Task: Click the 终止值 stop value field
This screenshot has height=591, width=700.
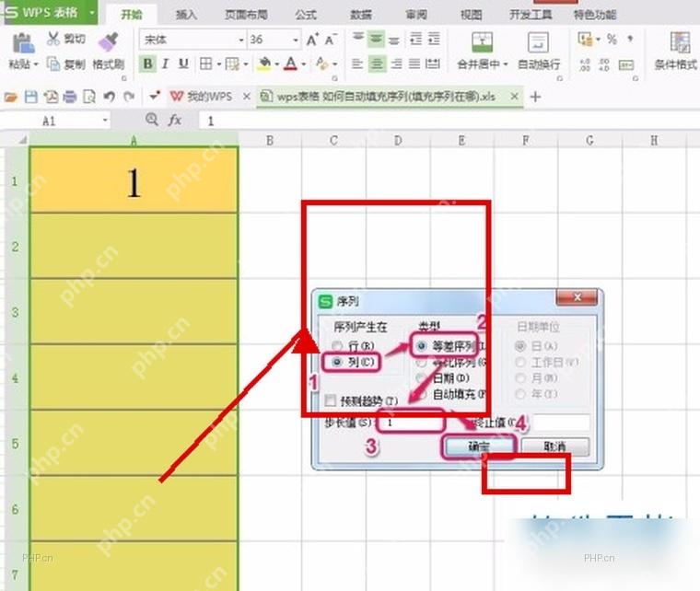Action: click(561, 422)
